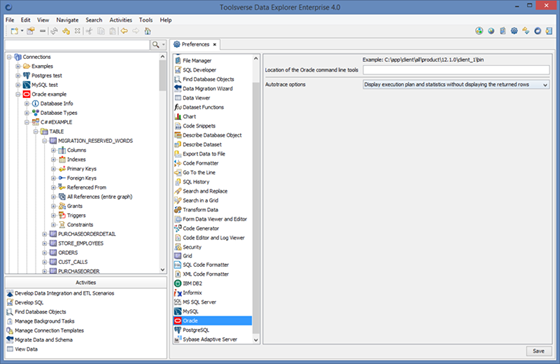Expand the Postgres test connection

click(18, 75)
